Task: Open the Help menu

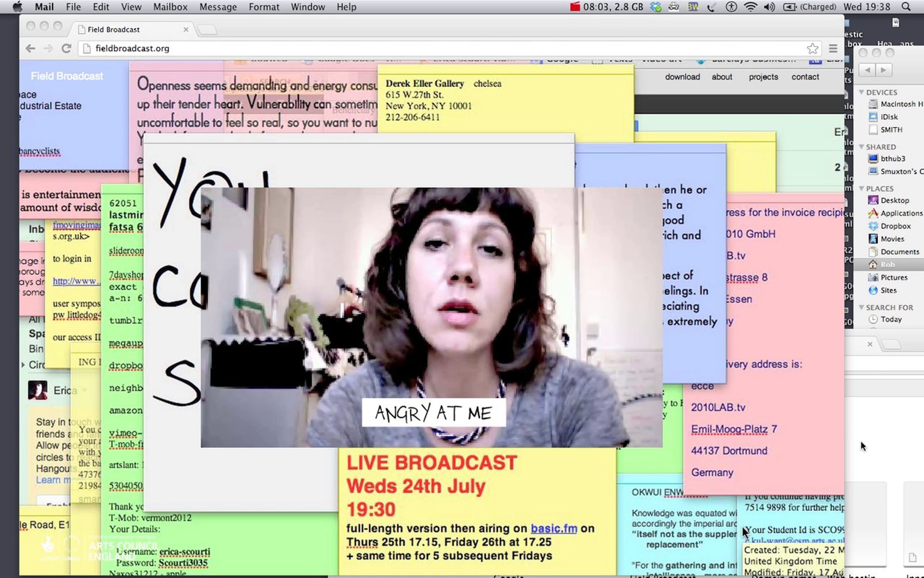Action: (x=346, y=7)
